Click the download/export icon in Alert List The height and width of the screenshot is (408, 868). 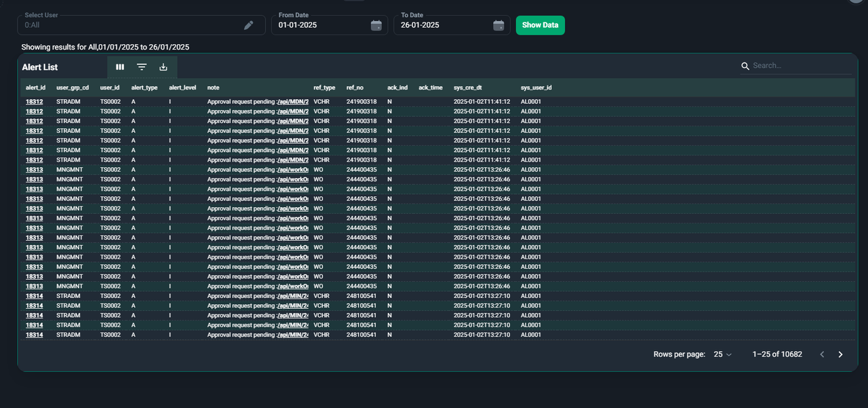point(163,67)
